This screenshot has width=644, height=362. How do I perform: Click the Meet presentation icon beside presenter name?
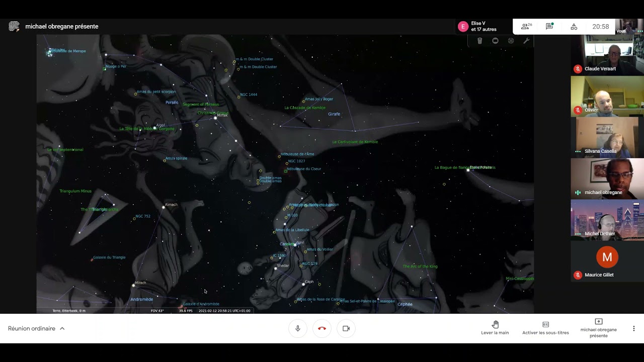[x=14, y=26]
